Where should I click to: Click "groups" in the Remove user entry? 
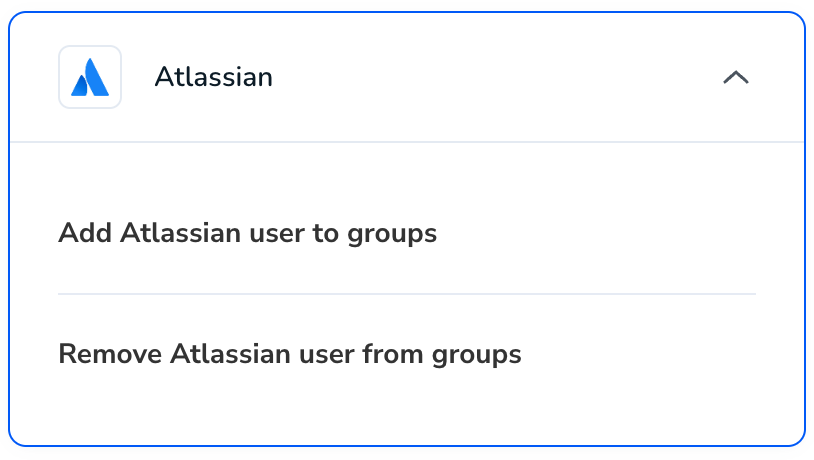pyautogui.click(x=477, y=356)
